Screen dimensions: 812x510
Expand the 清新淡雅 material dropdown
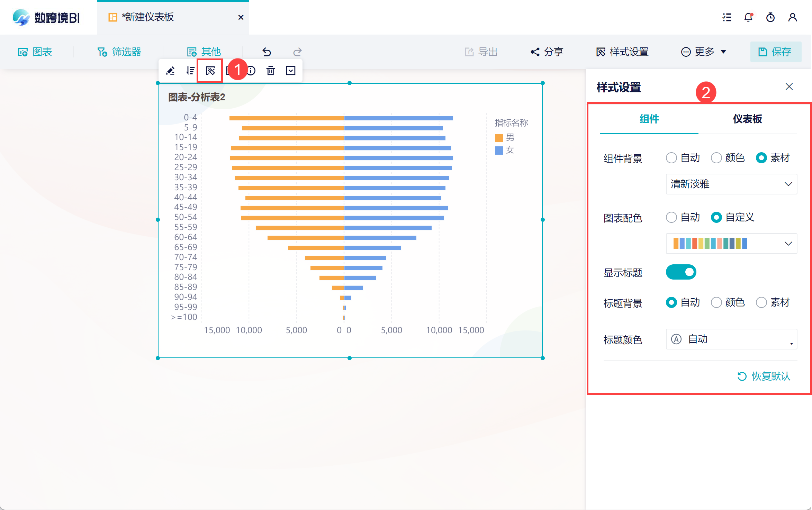point(731,184)
